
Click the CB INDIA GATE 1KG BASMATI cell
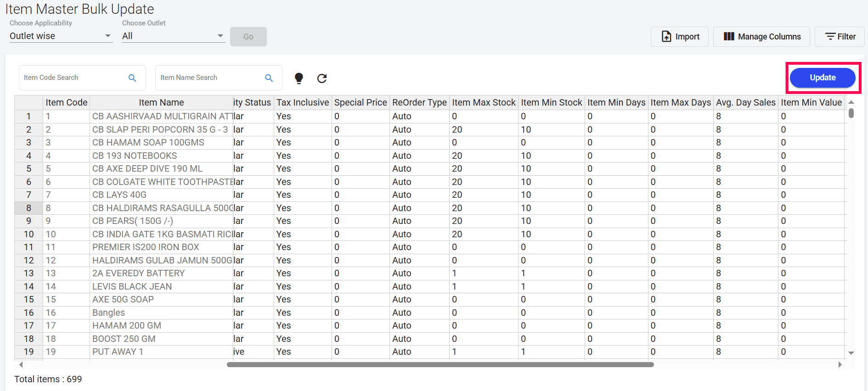pyautogui.click(x=162, y=234)
